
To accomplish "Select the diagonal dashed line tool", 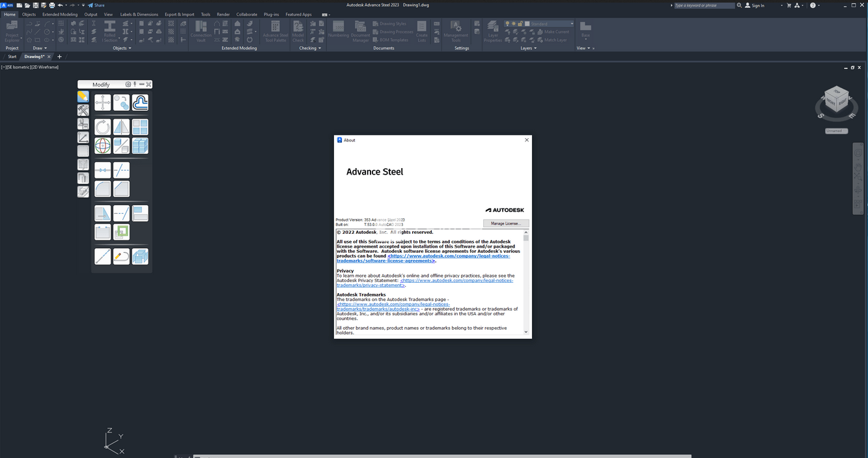I will point(103,256).
